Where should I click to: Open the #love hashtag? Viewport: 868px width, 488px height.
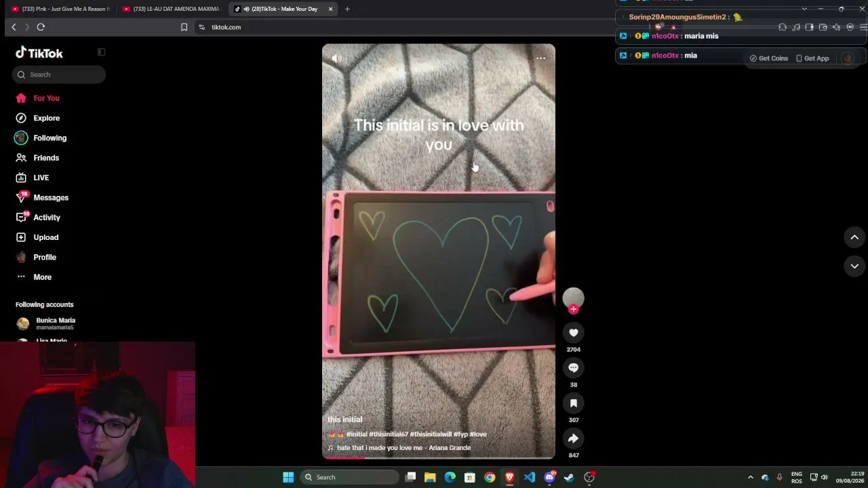click(478, 434)
